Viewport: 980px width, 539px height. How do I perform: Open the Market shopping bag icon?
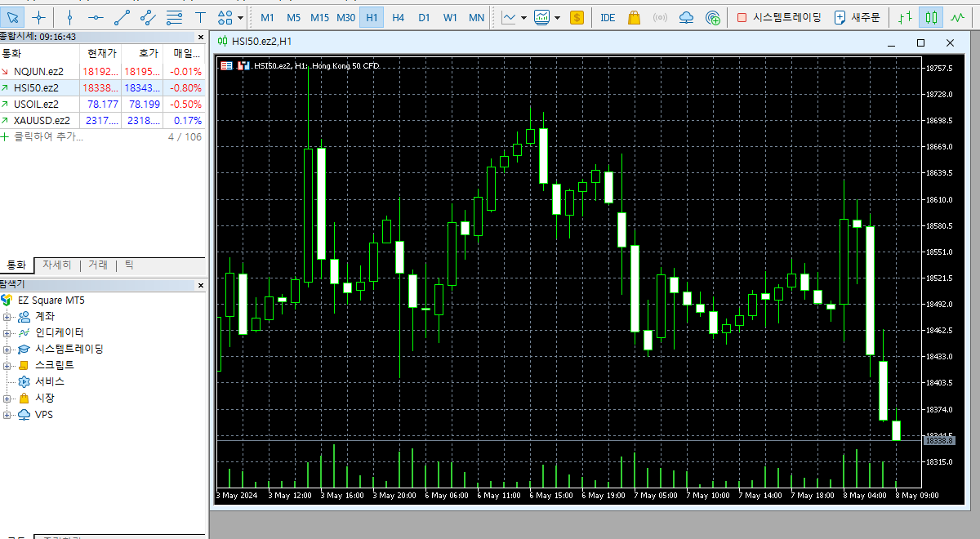634,17
